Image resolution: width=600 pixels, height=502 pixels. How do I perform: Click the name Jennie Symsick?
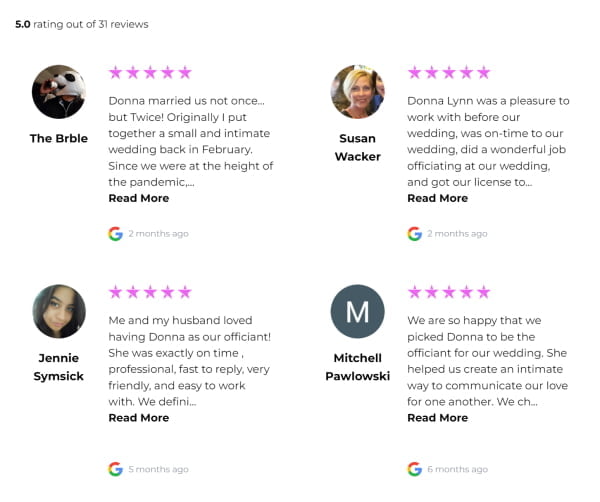(x=59, y=367)
